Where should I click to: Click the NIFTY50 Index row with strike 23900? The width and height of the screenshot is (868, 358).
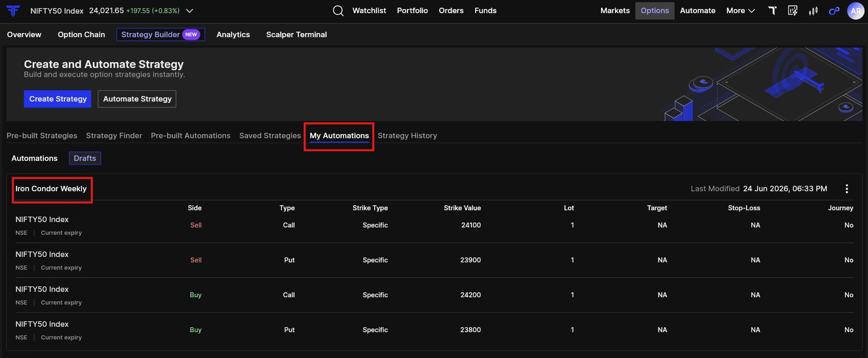(x=434, y=260)
